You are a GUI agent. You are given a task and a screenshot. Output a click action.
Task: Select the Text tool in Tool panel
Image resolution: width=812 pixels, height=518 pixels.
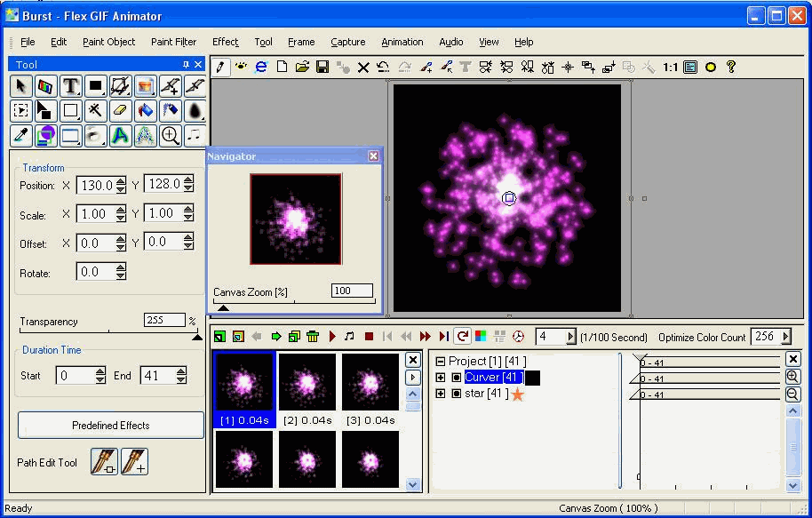click(x=71, y=86)
